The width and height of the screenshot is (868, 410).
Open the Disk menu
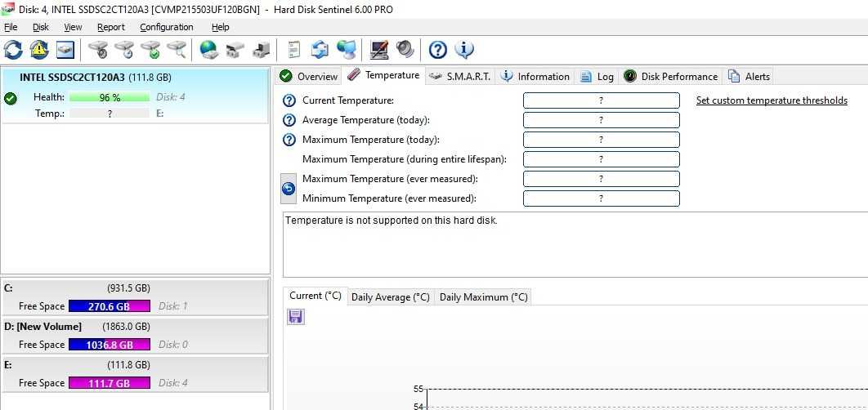pyautogui.click(x=40, y=27)
